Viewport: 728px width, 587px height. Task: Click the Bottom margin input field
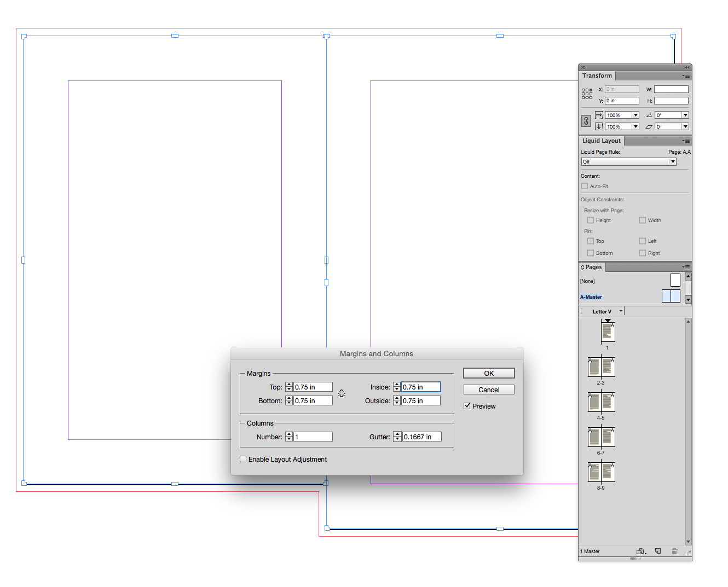pos(313,400)
